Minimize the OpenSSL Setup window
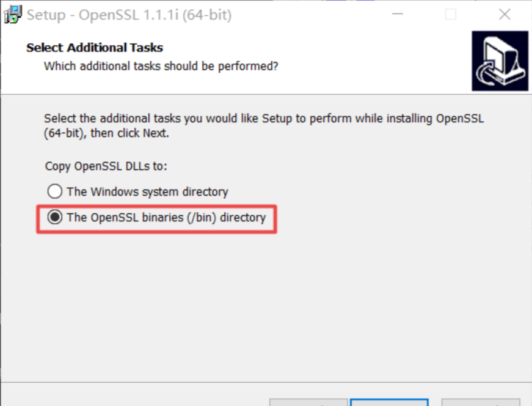Image resolution: width=532 pixels, height=406 pixels. 398,13
